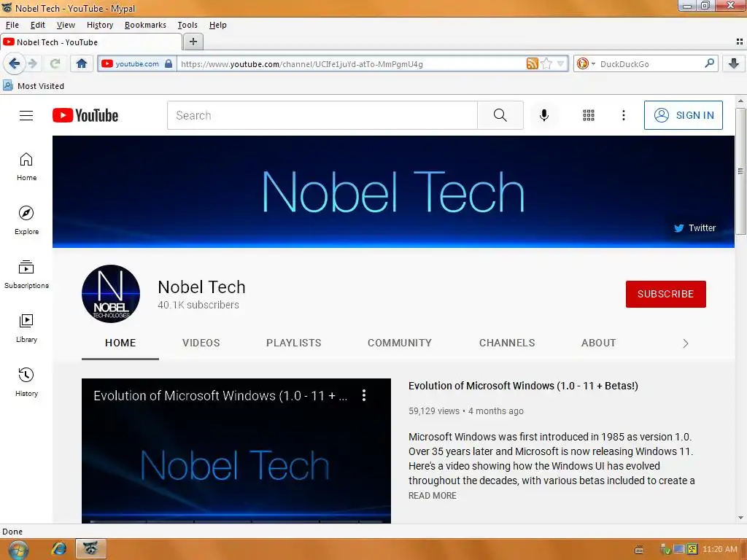
Task: Go to Home in sidebar
Action: pos(26,167)
